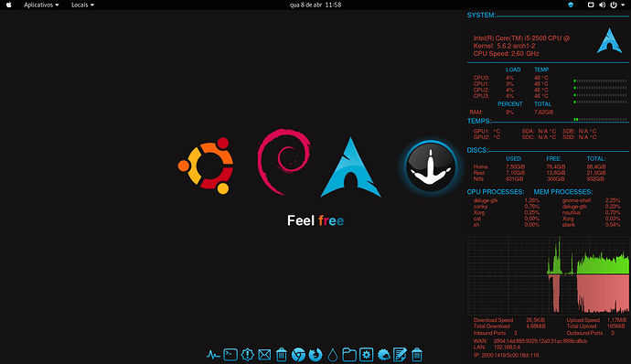Click the CPU3 load bar in Conky
This screenshot has height=364, width=631.
(x=600, y=102)
